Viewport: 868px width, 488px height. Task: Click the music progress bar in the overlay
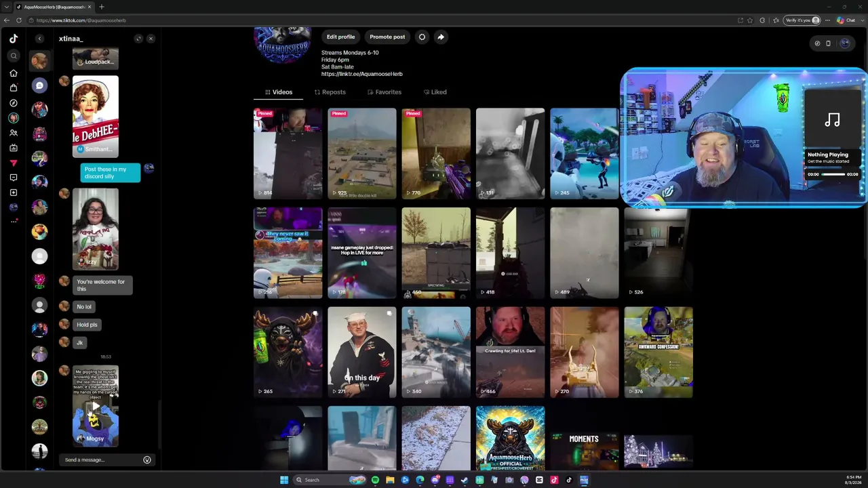[x=833, y=174]
